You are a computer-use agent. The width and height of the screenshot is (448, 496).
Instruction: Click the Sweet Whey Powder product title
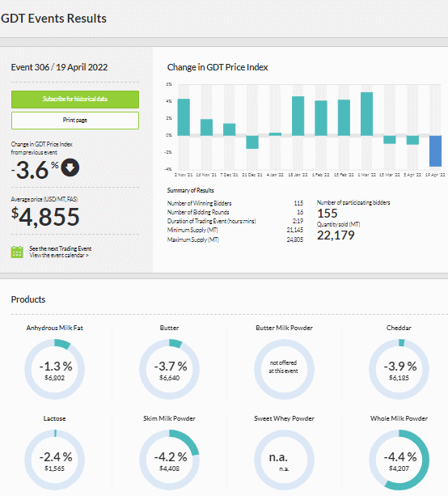284,418
